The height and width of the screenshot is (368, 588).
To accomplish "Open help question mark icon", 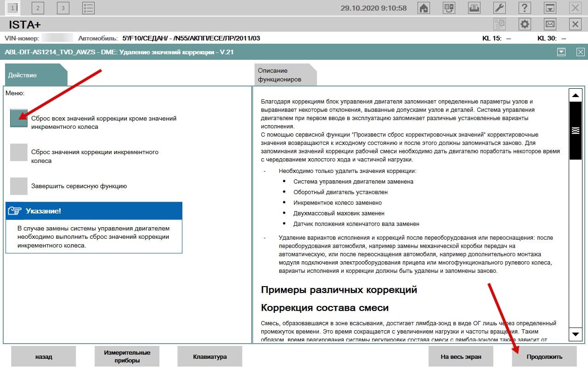I will (x=525, y=7).
